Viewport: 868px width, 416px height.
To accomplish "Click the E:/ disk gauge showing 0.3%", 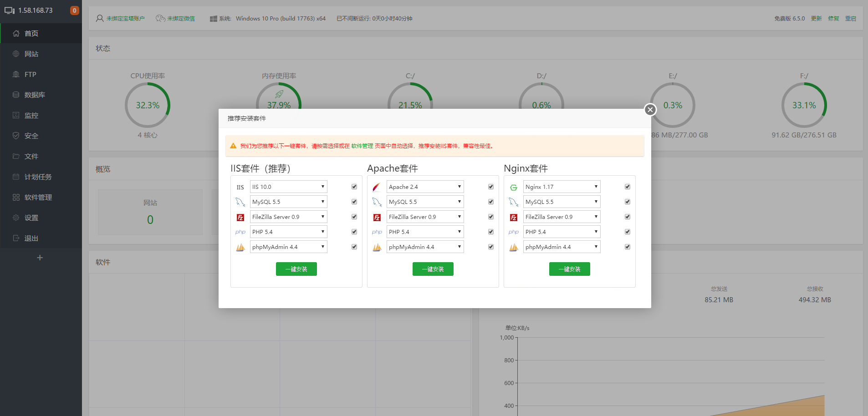I will (x=673, y=105).
